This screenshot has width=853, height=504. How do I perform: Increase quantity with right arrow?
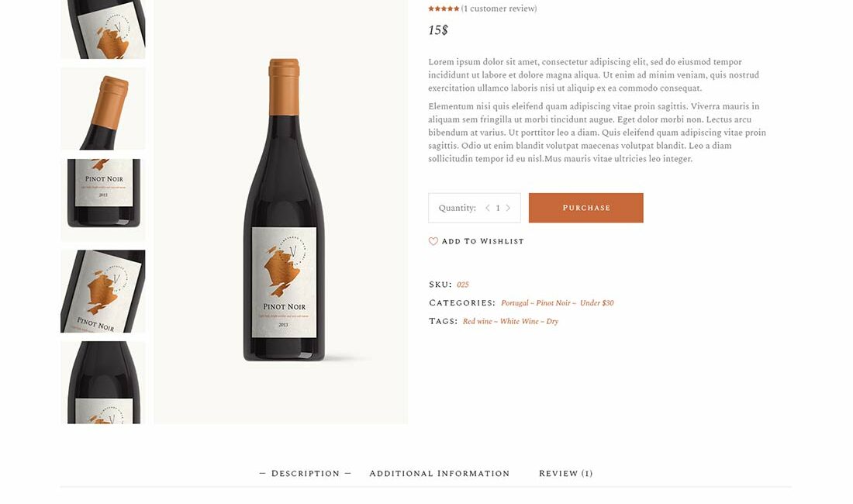coord(508,208)
